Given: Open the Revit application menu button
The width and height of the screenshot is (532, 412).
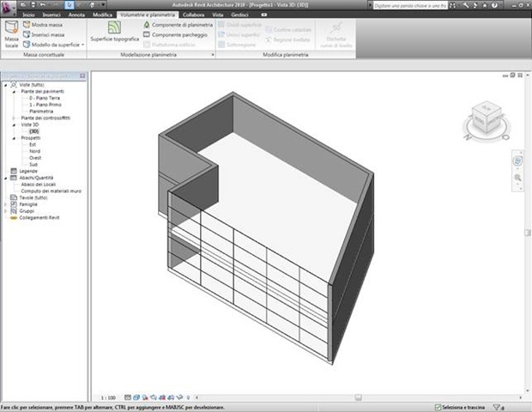Looking at the screenshot, I should [x=8, y=8].
